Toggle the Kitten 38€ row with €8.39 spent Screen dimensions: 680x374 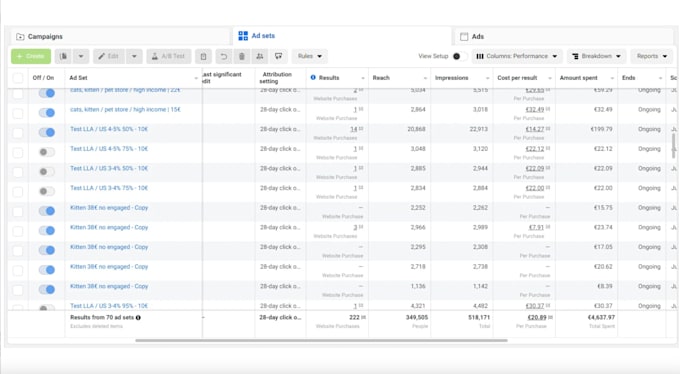point(47,289)
